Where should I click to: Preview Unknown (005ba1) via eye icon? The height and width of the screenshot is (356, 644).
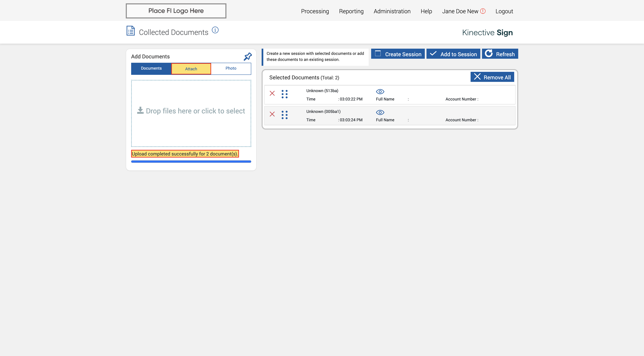pos(380,112)
